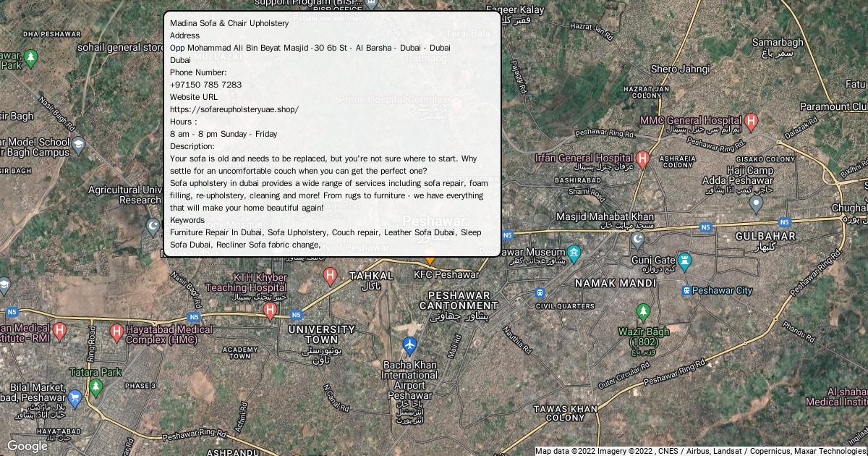Click the MMC General Hospital marker icon
This screenshot has height=456, width=868.
[751, 122]
